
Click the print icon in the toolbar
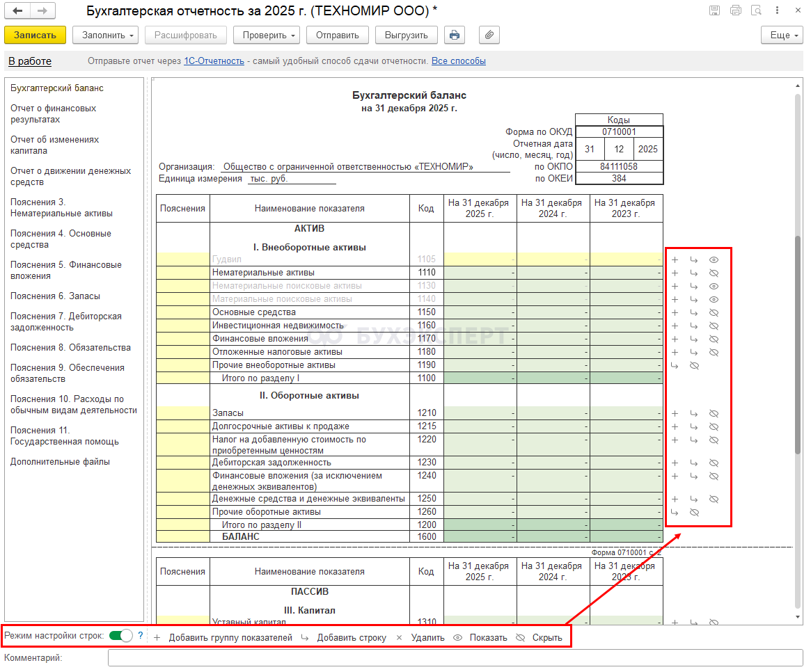454,35
